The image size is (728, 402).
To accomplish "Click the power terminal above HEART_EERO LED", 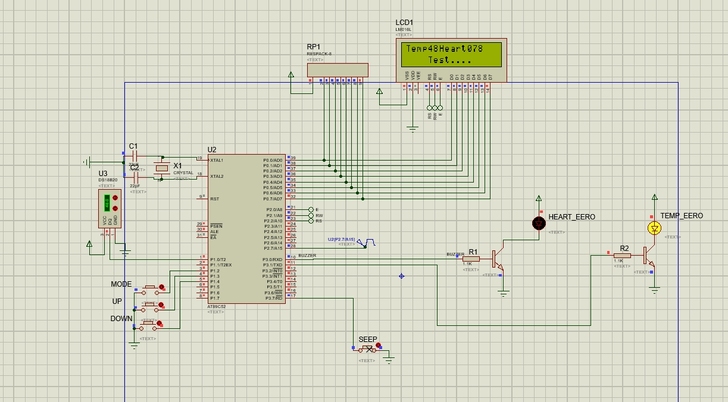I will click(538, 200).
